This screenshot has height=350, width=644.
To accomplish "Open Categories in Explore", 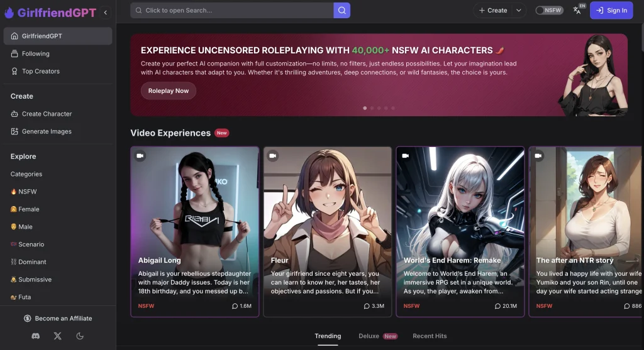I will coord(26,174).
